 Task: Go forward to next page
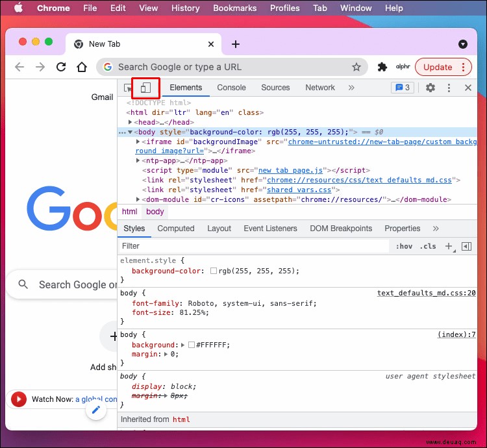pyautogui.click(x=40, y=67)
